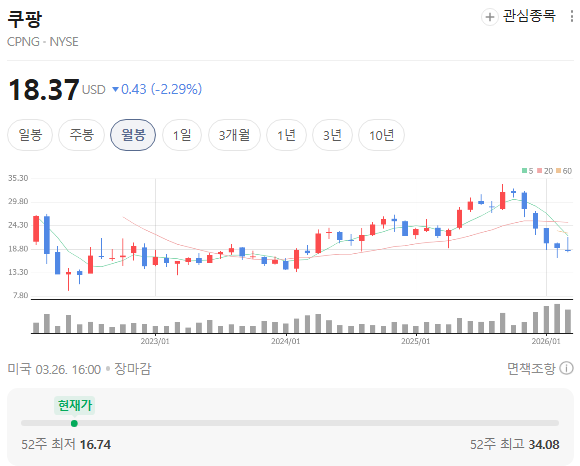The image size is (580, 466).
Task: Click the 35.30 price axis label
Action: (18, 178)
